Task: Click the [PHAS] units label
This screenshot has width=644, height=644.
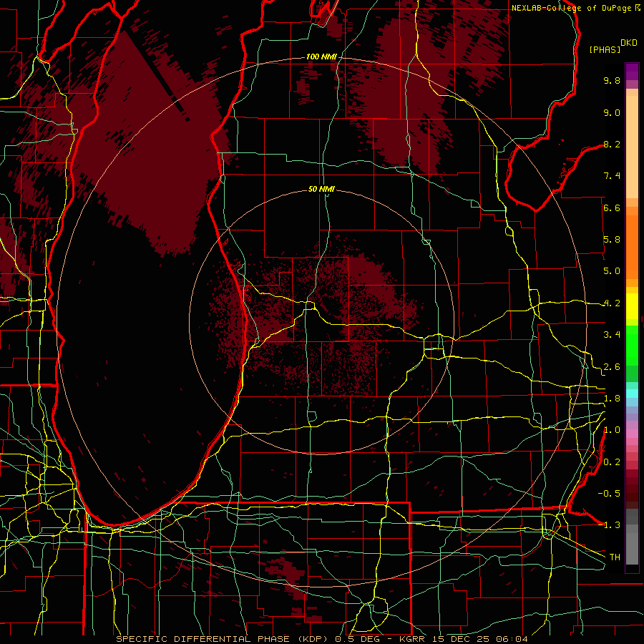Action: [x=605, y=49]
